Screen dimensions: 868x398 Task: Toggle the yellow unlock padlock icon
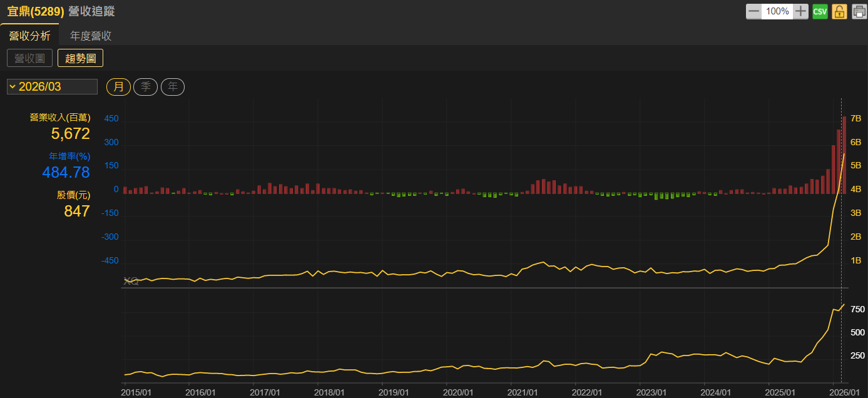coord(839,11)
